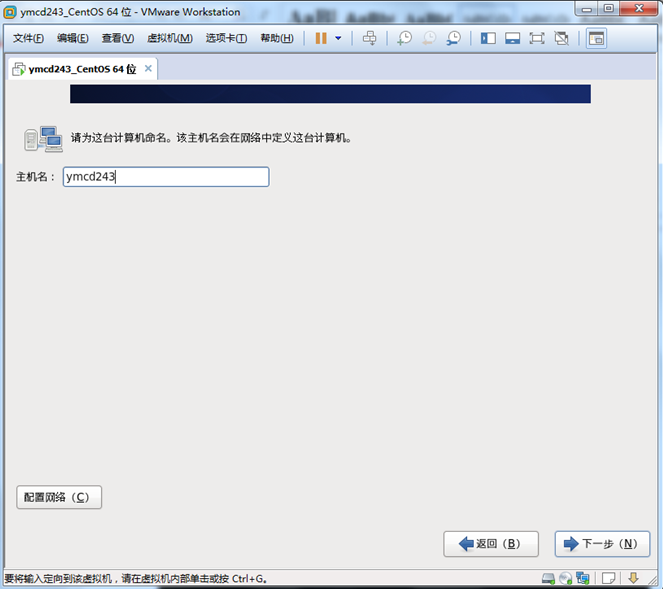Viewport: 663px width, 589px height.
Task: Toggle library sidebar view icon
Action: 488,38
